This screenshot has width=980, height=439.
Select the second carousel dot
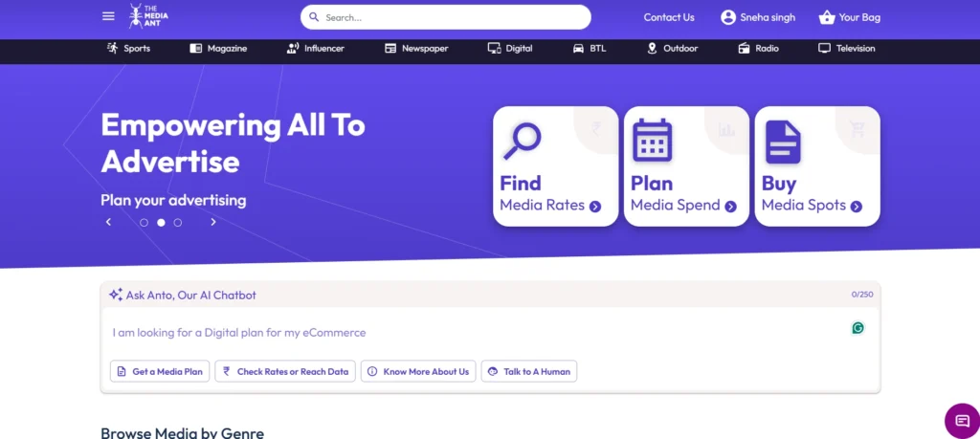point(161,222)
